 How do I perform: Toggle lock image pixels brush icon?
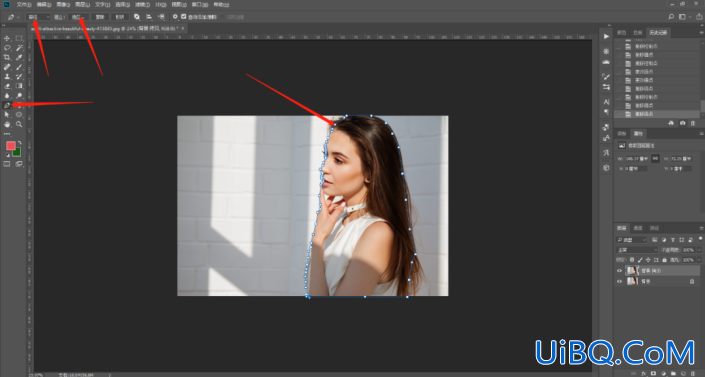coord(640,260)
